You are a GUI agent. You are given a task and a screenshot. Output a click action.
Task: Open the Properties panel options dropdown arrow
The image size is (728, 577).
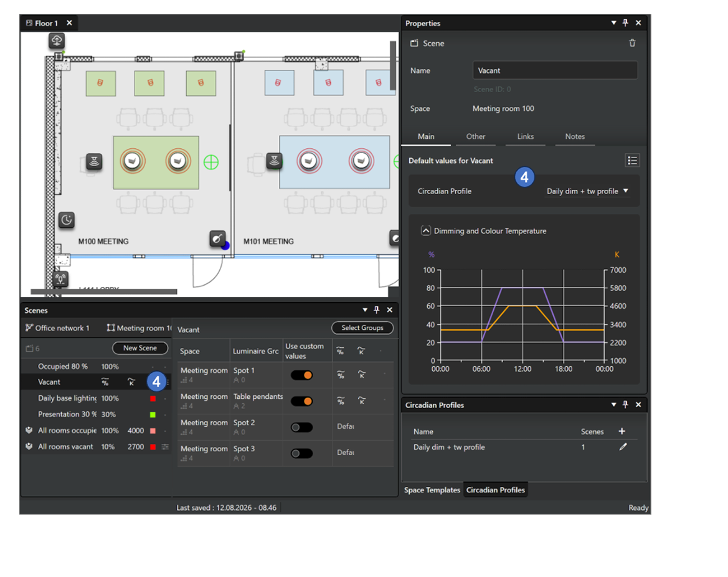tap(614, 23)
